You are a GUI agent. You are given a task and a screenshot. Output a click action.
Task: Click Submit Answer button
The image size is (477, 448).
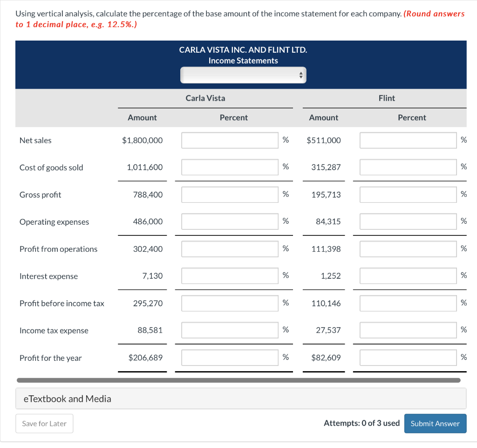(x=435, y=423)
